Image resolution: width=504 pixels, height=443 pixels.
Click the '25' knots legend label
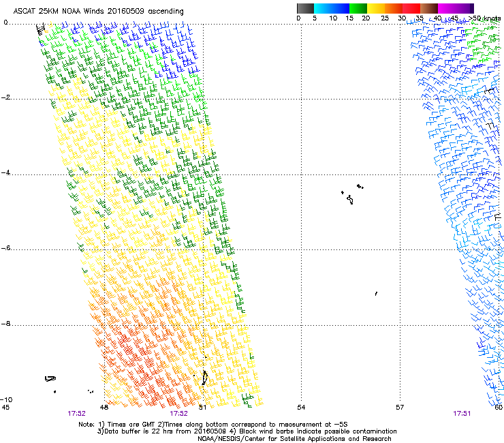(x=384, y=18)
